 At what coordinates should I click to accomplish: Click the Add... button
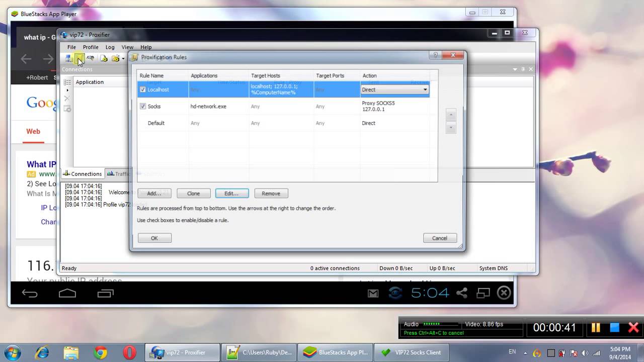[x=154, y=194]
